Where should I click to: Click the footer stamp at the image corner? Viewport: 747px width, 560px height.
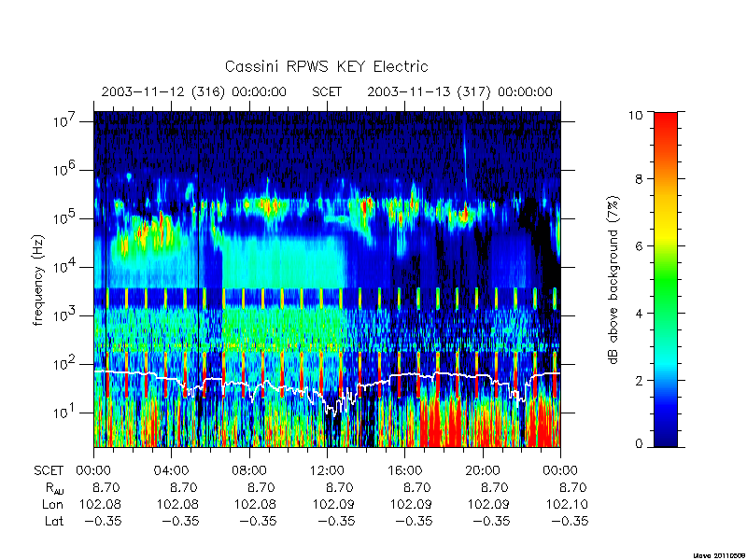(719, 555)
